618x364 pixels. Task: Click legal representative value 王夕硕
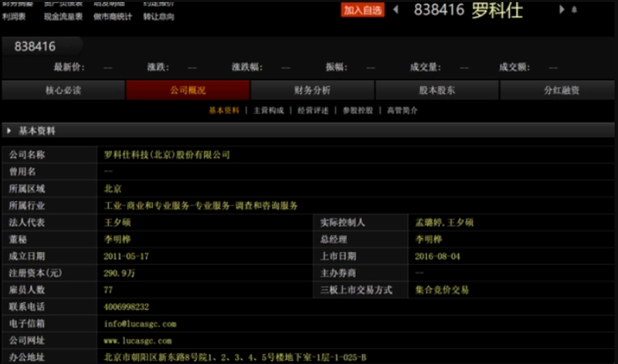point(117,223)
